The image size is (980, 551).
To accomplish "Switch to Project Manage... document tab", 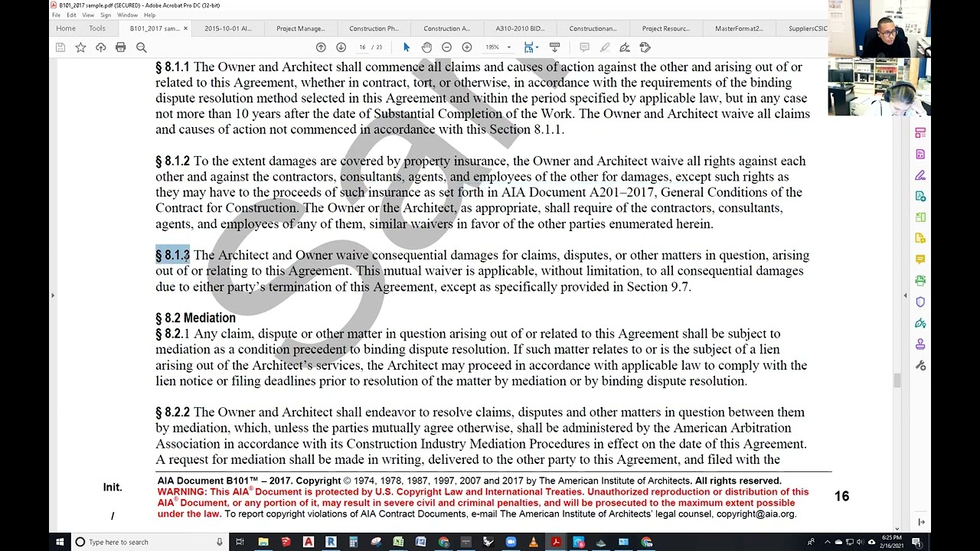I will (x=300, y=28).
